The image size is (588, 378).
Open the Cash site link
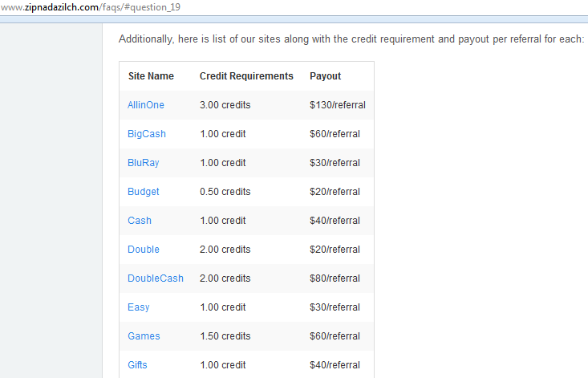[139, 221]
